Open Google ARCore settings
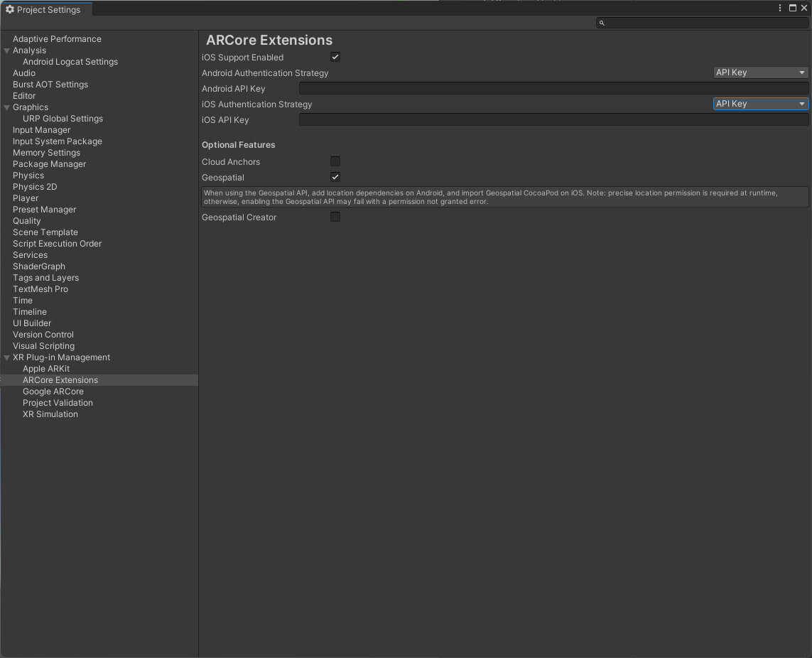 53,392
